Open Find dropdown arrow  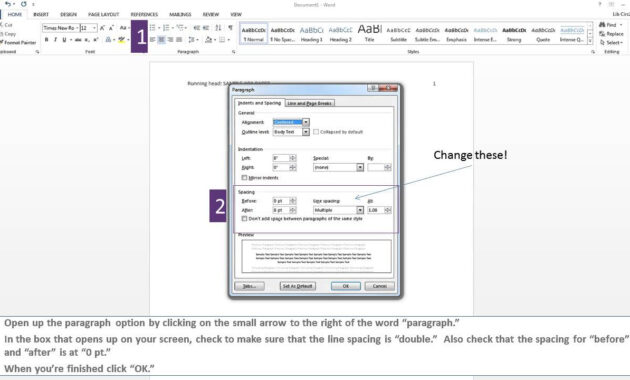click(621, 25)
